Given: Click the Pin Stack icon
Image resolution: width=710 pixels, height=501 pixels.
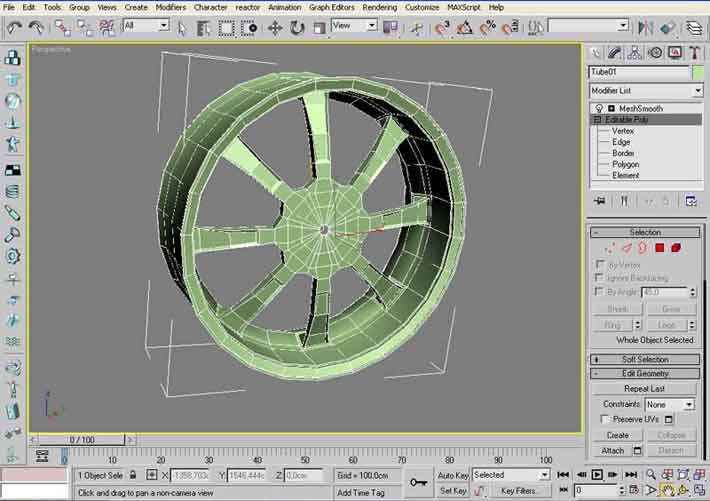Looking at the screenshot, I should point(600,201).
